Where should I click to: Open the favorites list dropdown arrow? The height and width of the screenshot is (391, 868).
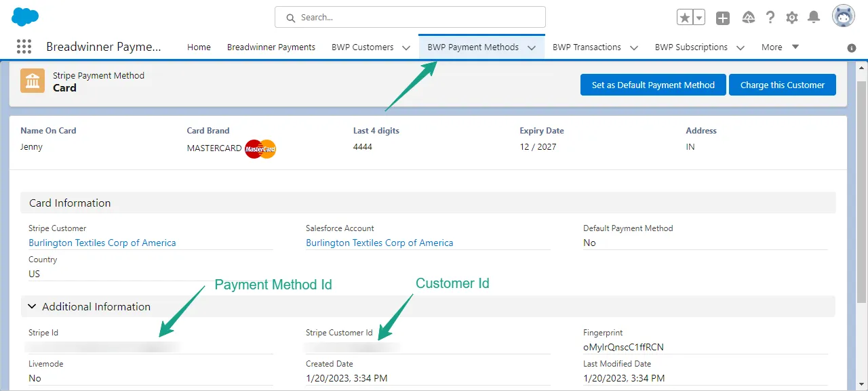point(698,18)
